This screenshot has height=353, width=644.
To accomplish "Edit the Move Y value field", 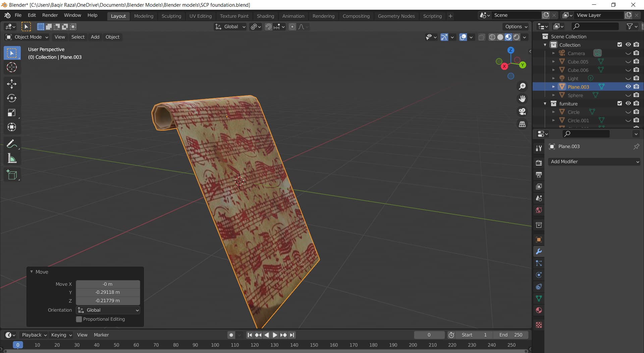I will [107, 292].
